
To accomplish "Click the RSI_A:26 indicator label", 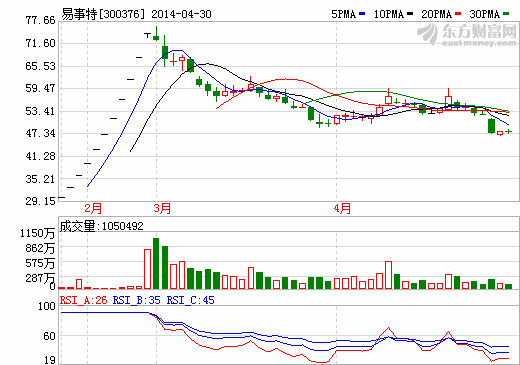I will click(x=84, y=300).
